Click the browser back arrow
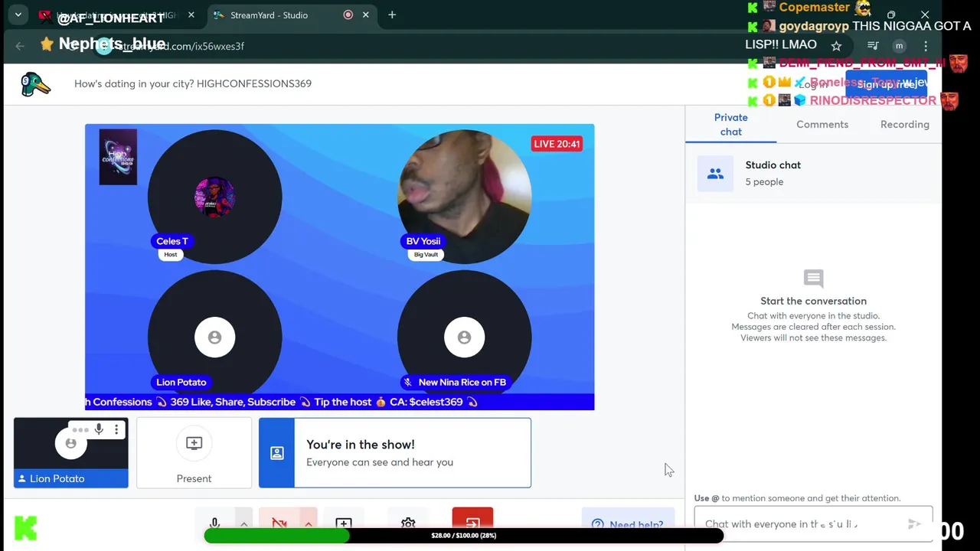 [x=20, y=46]
